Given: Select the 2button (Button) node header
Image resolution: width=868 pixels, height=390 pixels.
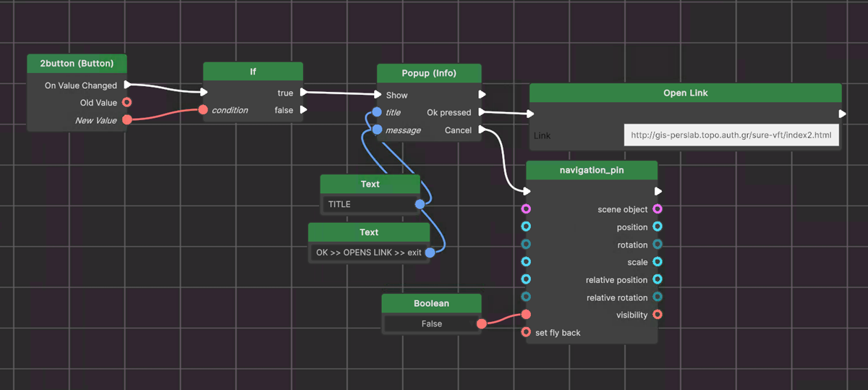Looking at the screenshot, I should pyautogui.click(x=77, y=64).
